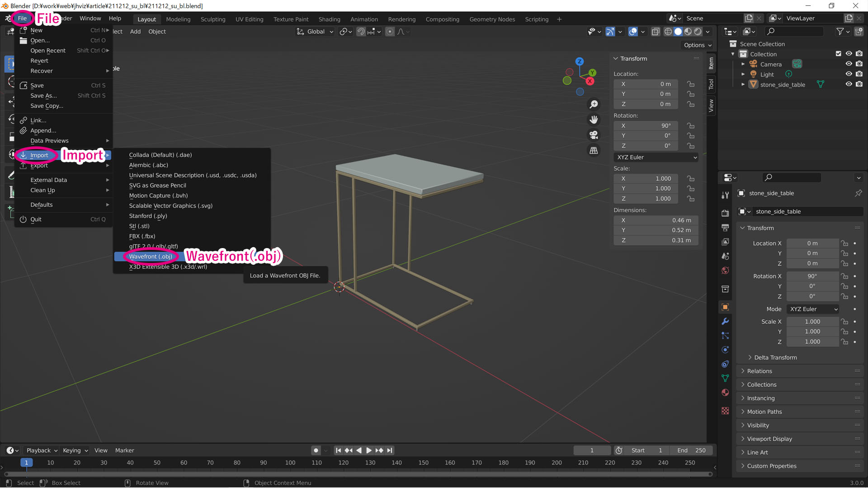Toggle snapping magnet icon
This screenshot has height=488, width=868.
coord(361,32)
